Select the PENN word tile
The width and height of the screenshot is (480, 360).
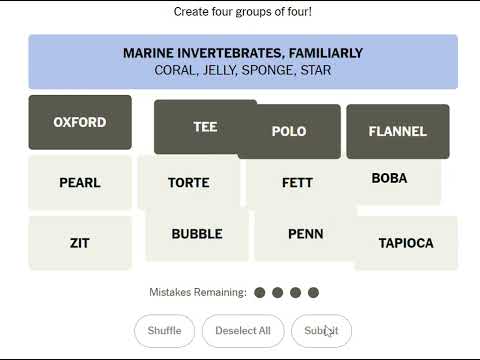click(x=306, y=234)
